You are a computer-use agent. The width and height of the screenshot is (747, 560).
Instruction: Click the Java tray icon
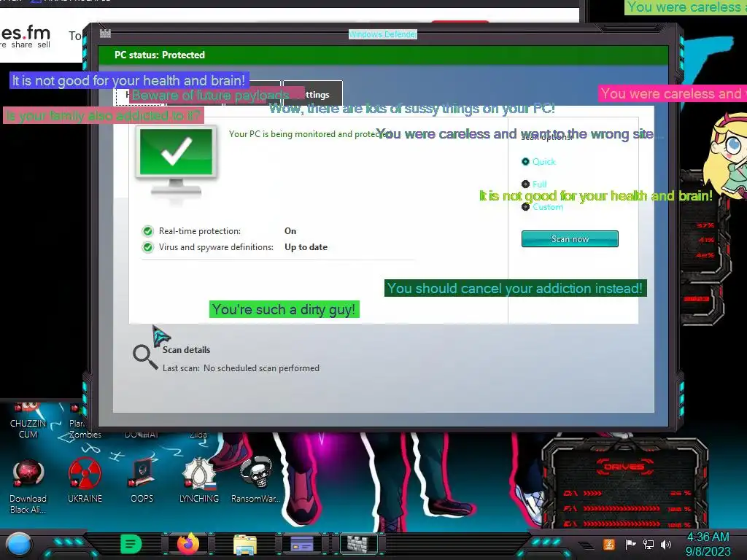(x=609, y=544)
